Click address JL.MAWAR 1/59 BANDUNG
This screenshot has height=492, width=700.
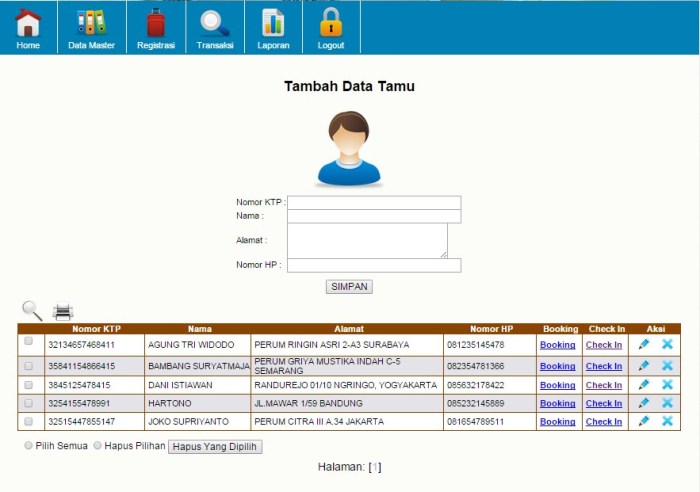pos(308,403)
